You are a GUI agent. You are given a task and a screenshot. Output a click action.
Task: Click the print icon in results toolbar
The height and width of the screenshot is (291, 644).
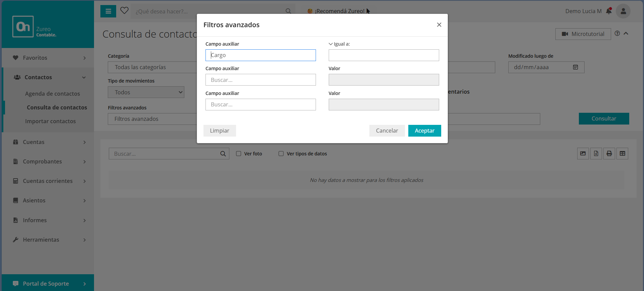click(x=609, y=154)
